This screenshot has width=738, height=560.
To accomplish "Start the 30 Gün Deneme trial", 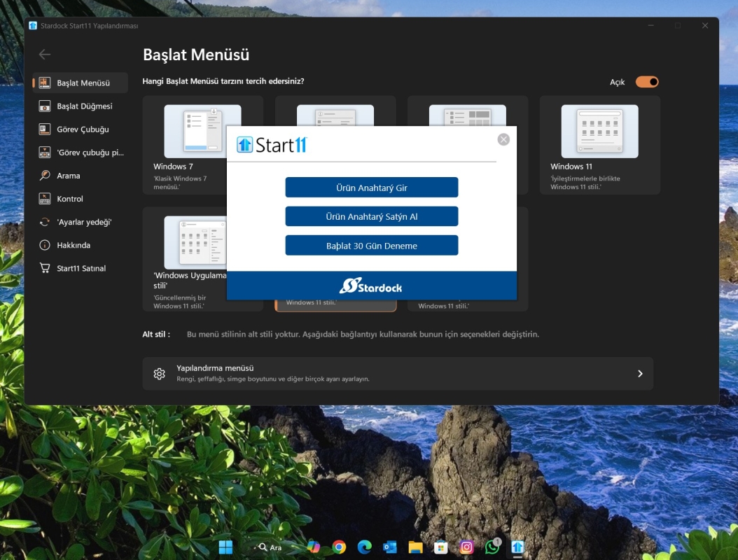I will [x=371, y=246].
